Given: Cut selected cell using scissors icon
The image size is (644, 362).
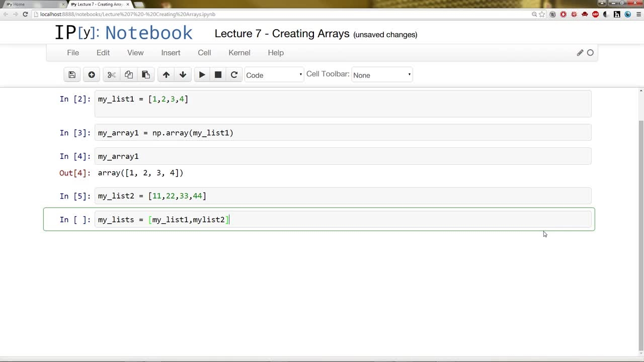Looking at the screenshot, I should click(x=111, y=75).
